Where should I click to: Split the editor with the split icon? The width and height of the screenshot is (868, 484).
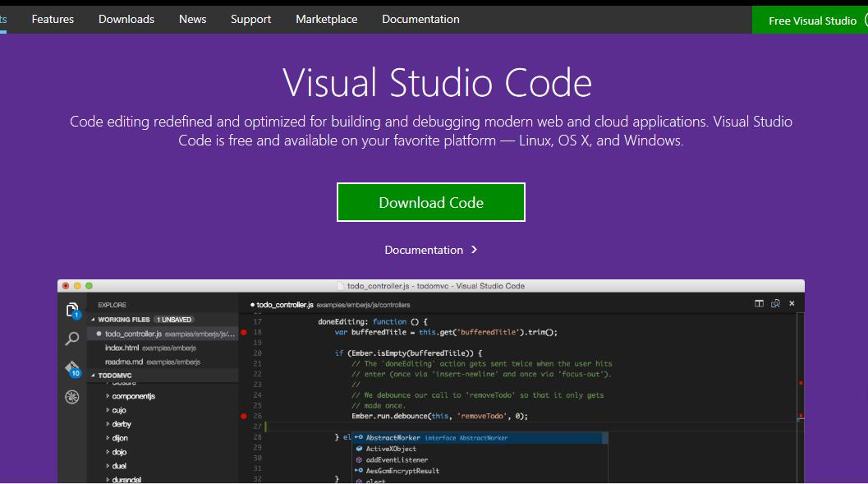[x=759, y=303]
